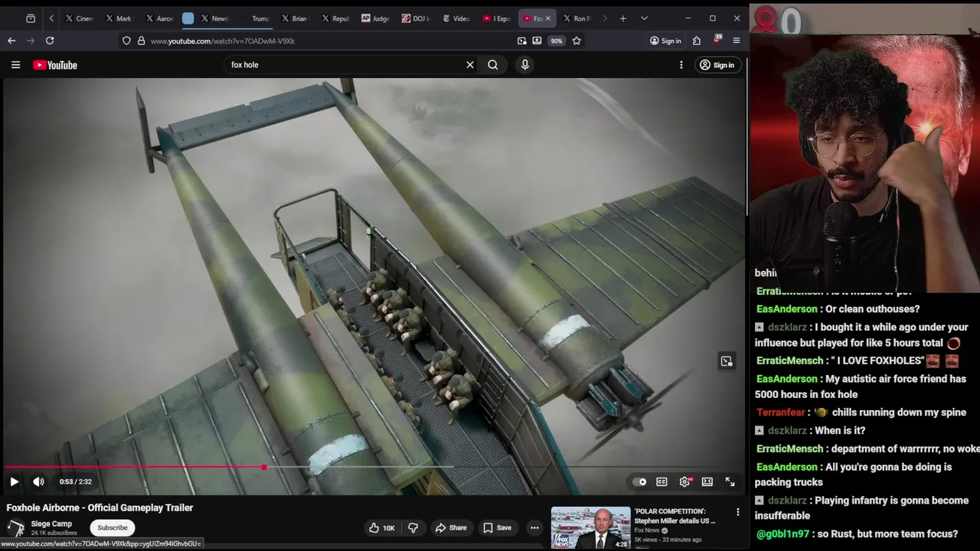Switch to the 'News' X tab
Screen dimensions: 980x551
tap(215, 18)
